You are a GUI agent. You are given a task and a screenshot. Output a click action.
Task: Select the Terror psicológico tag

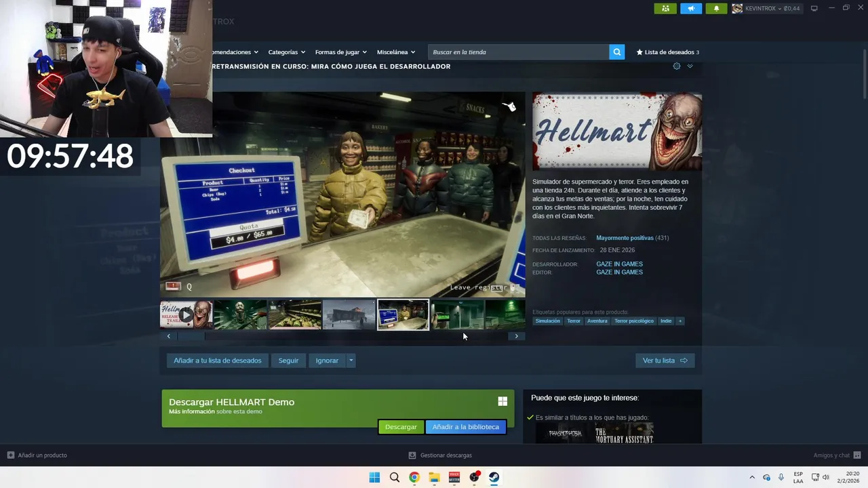pyautogui.click(x=634, y=321)
